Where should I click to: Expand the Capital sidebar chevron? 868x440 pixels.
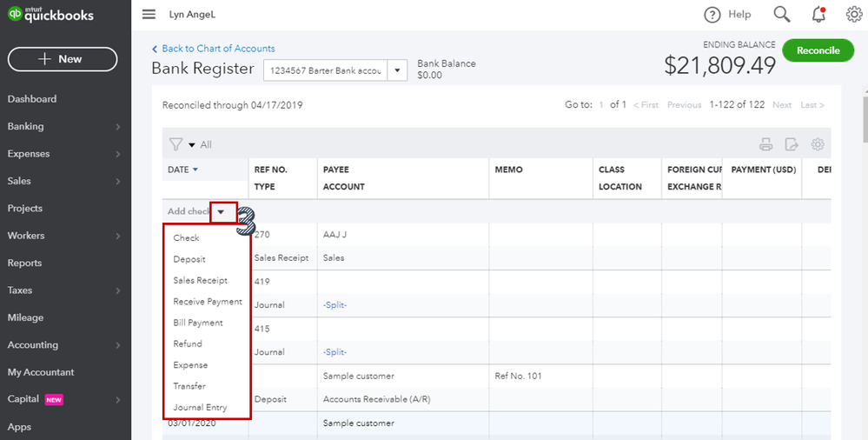(118, 399)
